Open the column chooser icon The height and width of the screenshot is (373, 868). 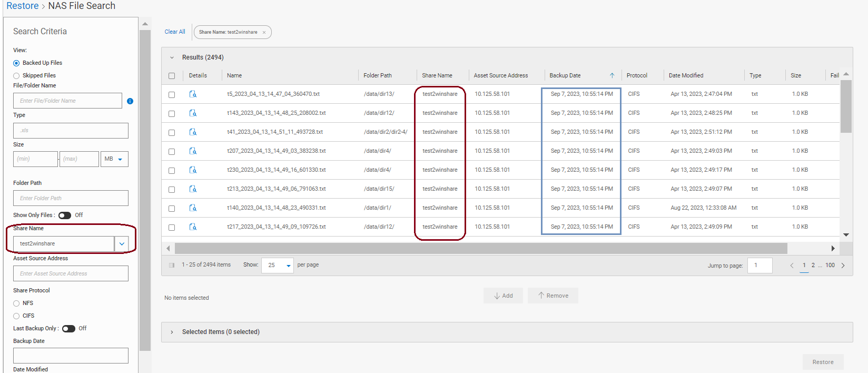coord(171,266)
